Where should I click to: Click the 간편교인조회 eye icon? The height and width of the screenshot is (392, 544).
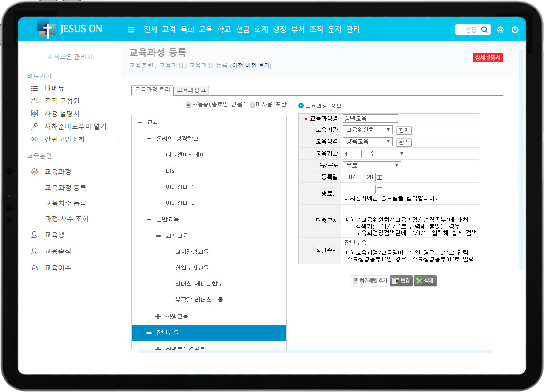[x=34, y=139]
